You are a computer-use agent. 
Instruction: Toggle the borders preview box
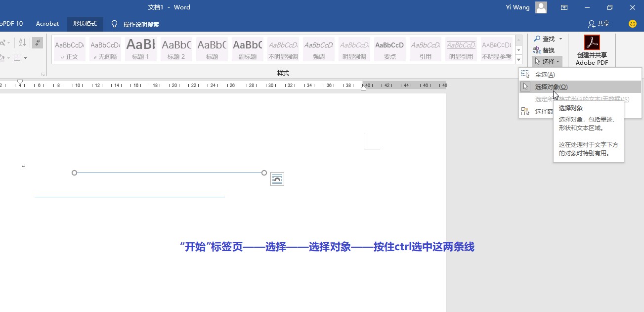pos(18,58)
